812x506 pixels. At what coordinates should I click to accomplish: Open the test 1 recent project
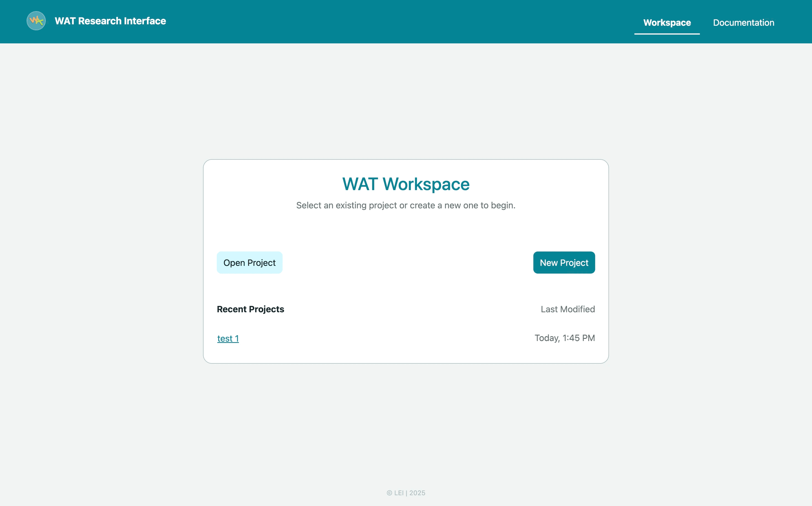(x=228, y=338)
